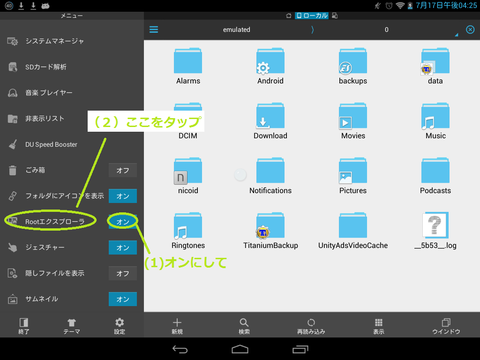Open the Android folder
Image resolution: width=480 pixels, height=360 pixels.
(x=270, y=66)
